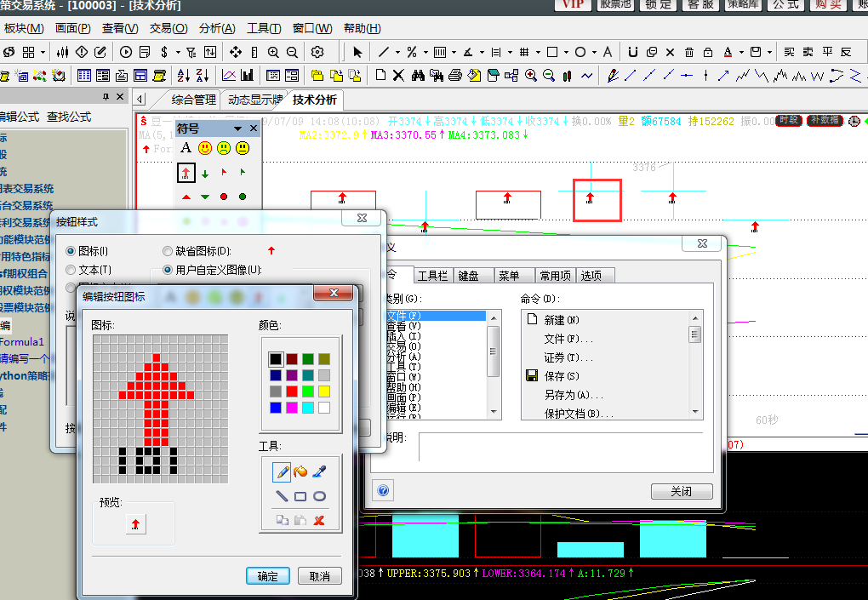Open the 交易(O) menu
This screenshot has width=868, height=600.
pyautogui.click(x=168, y=28)
